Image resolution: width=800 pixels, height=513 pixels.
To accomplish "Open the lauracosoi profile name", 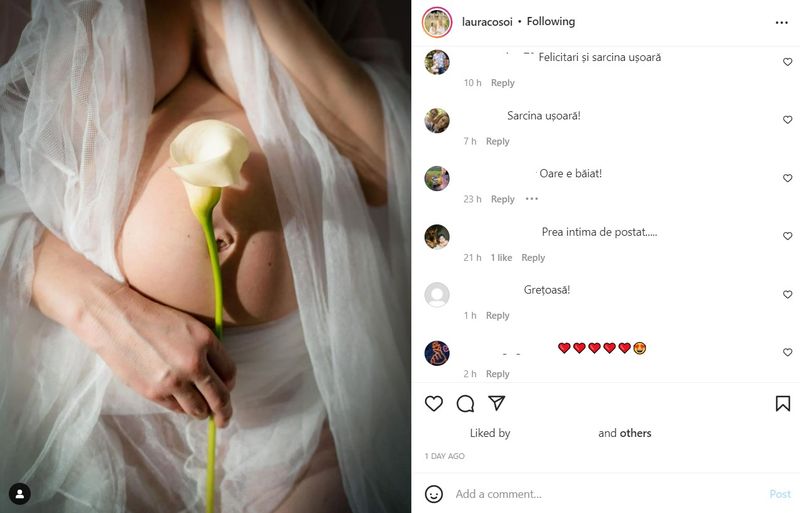I will 487,22.
